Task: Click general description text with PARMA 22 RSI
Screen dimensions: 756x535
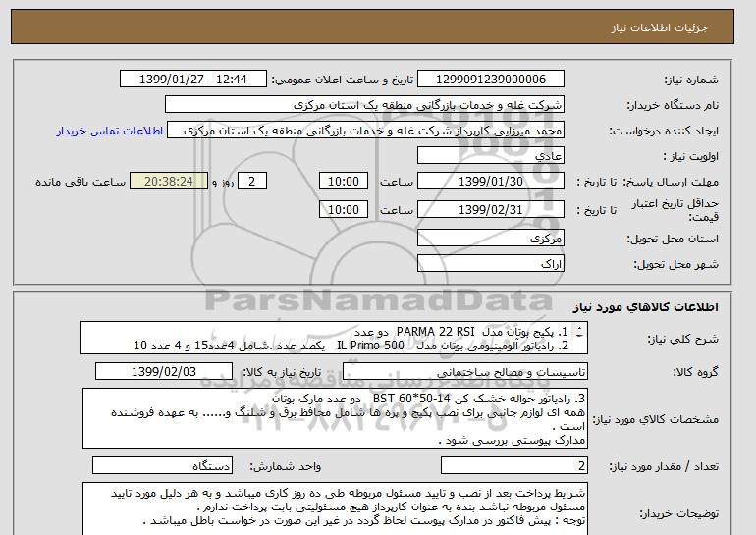Action: [334, 339]
